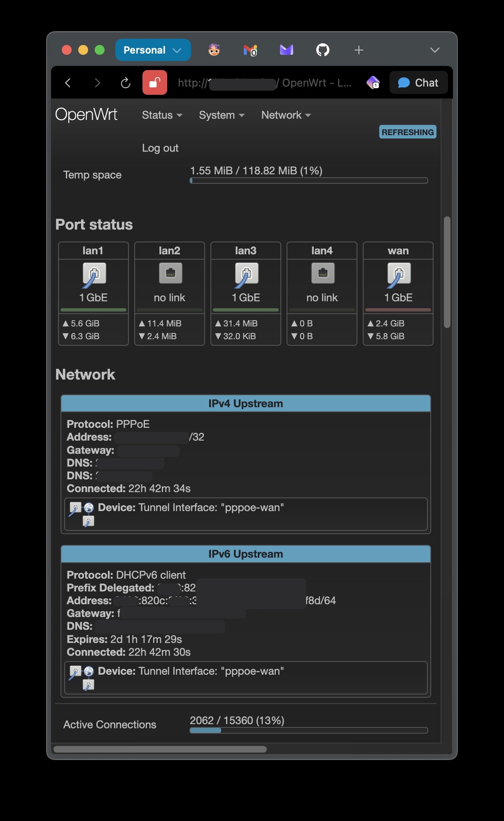Click the lan1 connected port icon

[x=93, y=274]
